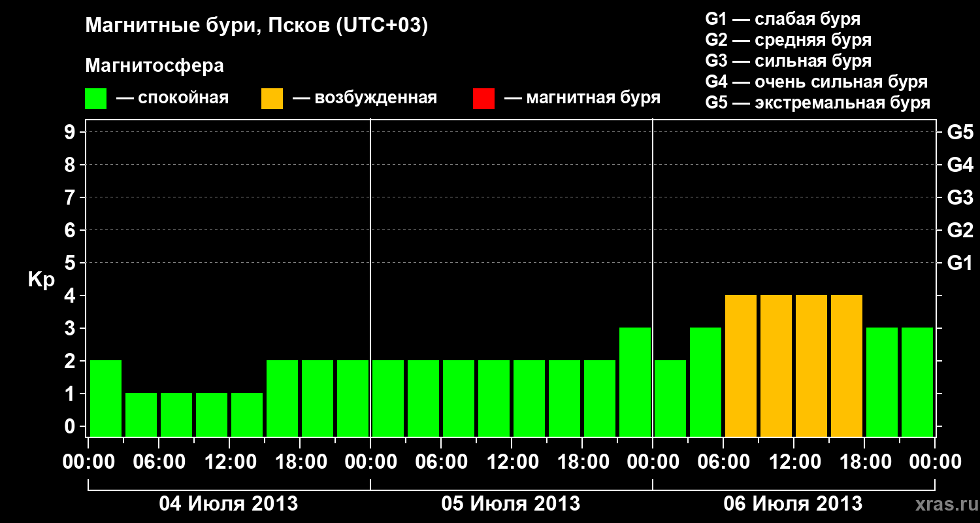This screenshot has height=523, width=980.
Task: Click the 'G2 — средняя буря' legend line
Action: (x=789, y=40)
